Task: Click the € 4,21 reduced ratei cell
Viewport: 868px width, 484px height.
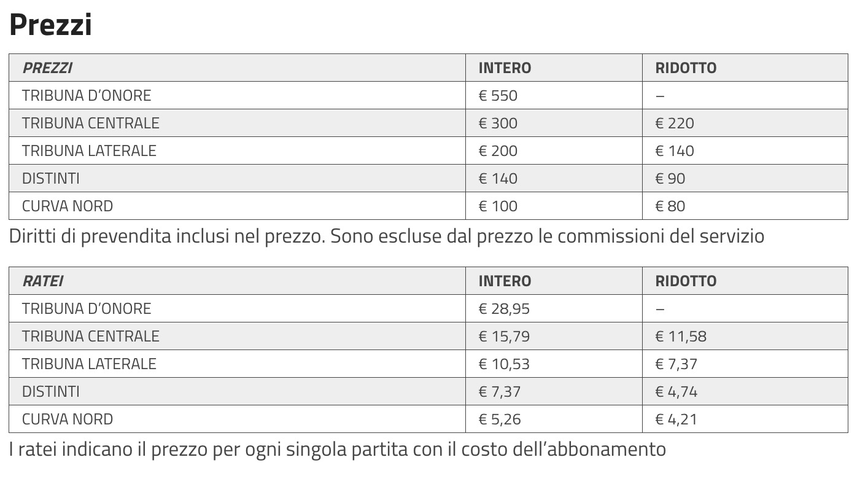Action: point(676,419)
